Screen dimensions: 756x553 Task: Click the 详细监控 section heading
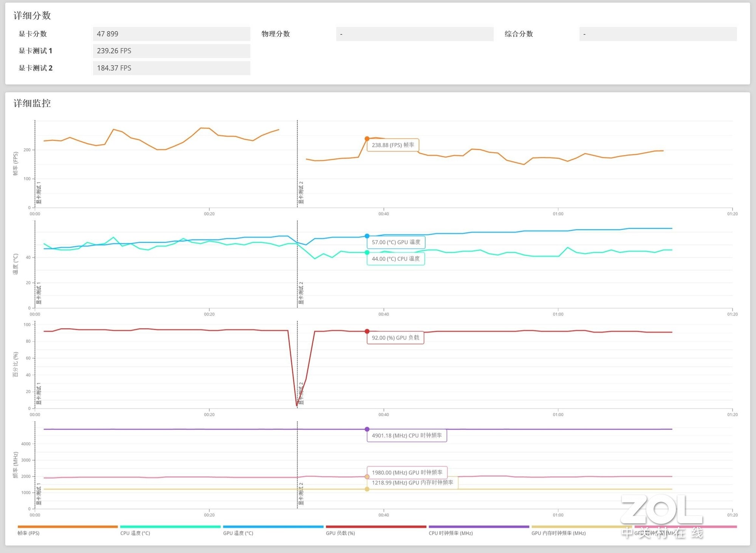[x=32, y=103]
